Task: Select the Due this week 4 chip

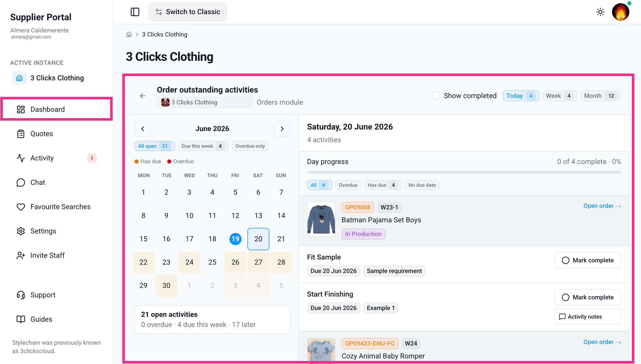Action: tap(204, 146)
